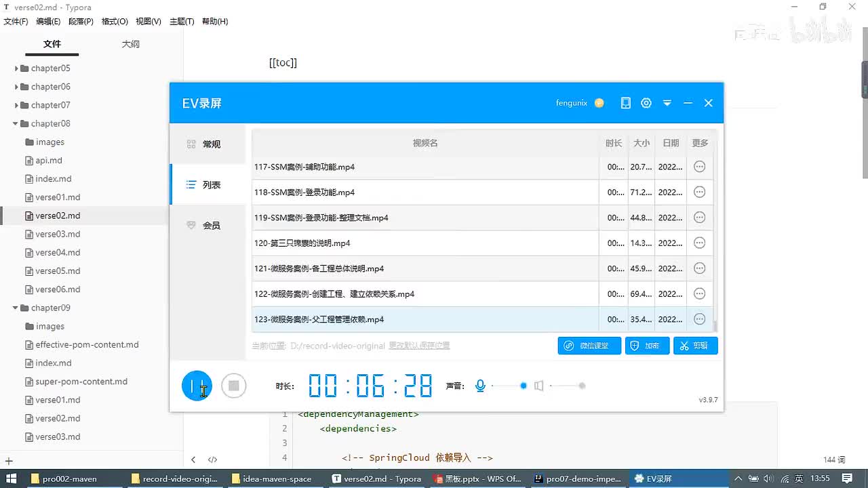Adjust the speaker volume slider
Viewport: 868px width, 488px height.
pyautogui.click(x=568, y=386)
